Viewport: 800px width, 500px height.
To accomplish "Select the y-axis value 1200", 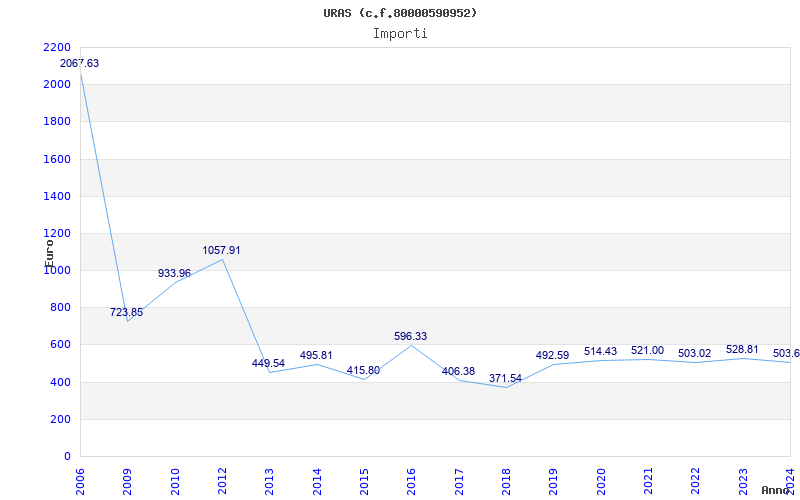I will coord(57,234).
